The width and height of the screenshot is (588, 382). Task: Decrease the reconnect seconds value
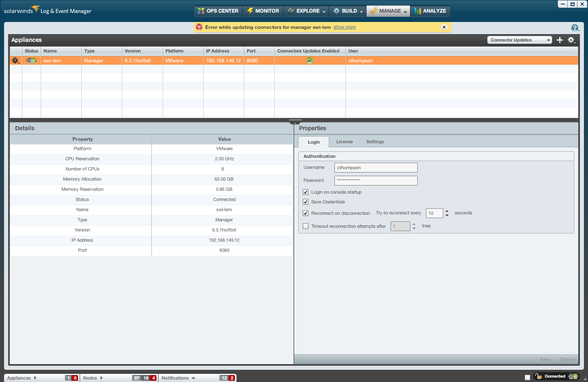click(447, 215)
